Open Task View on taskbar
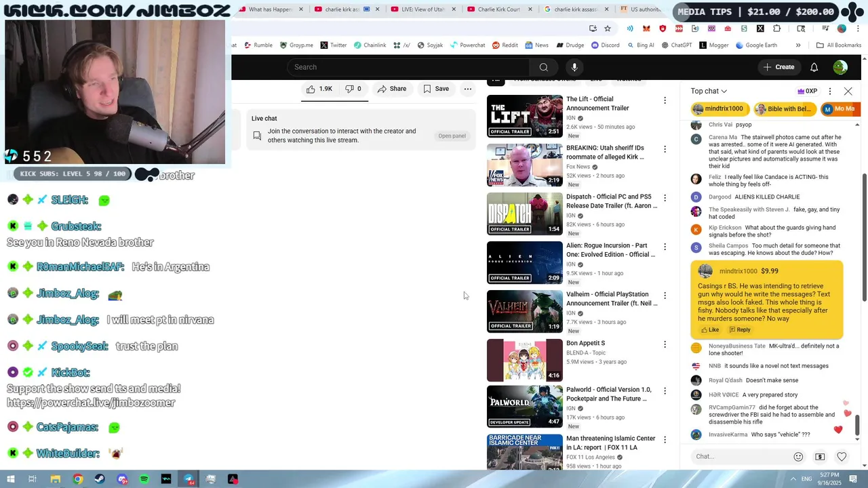Image resolution: width=868 pixels, height=488 pixels. point(32,479)
